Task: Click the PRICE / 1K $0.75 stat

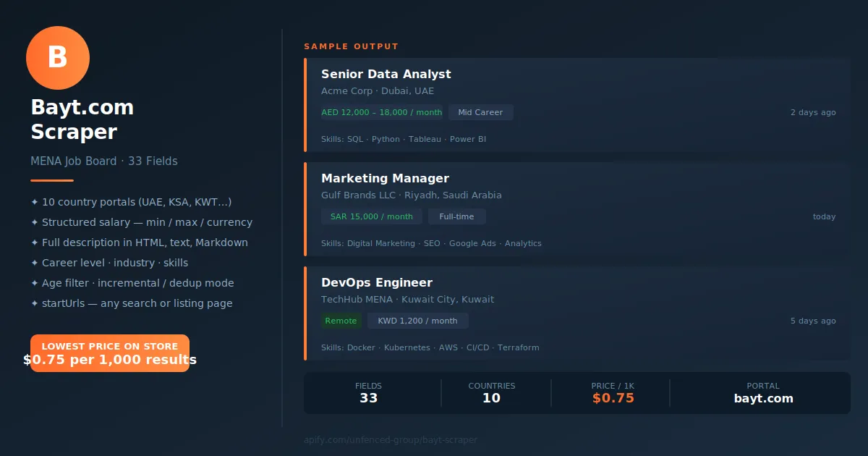Action: (x=613, y=393)
